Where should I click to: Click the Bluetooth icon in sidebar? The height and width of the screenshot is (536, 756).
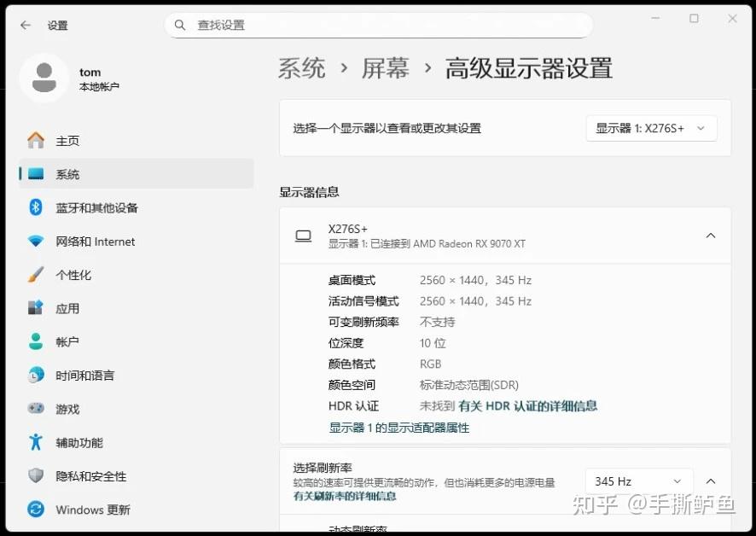pos(36,207)
